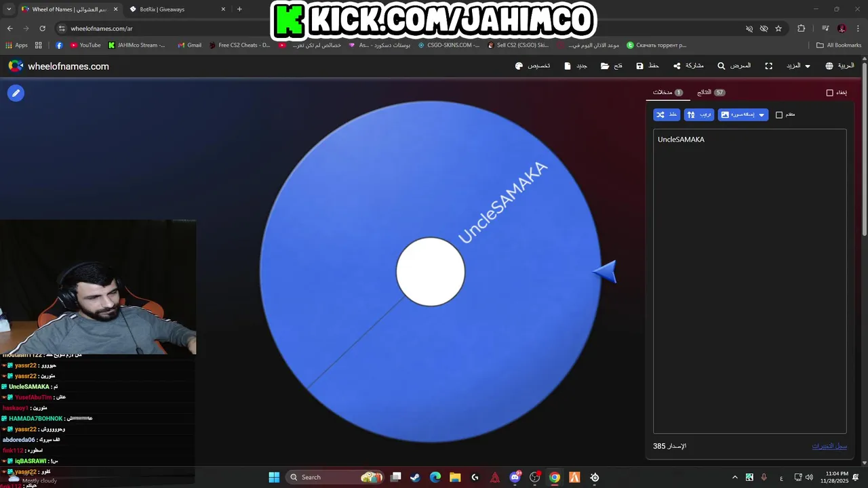This screenshot has width=868, height=488.
Task: Click into the entries text box
Action: click(749, 281)
